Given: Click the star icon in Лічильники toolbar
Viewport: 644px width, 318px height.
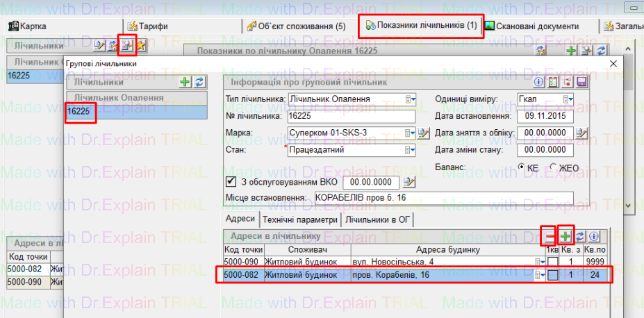Looking at the screenshot, I should pyautogui.click(x=140, y=46).
